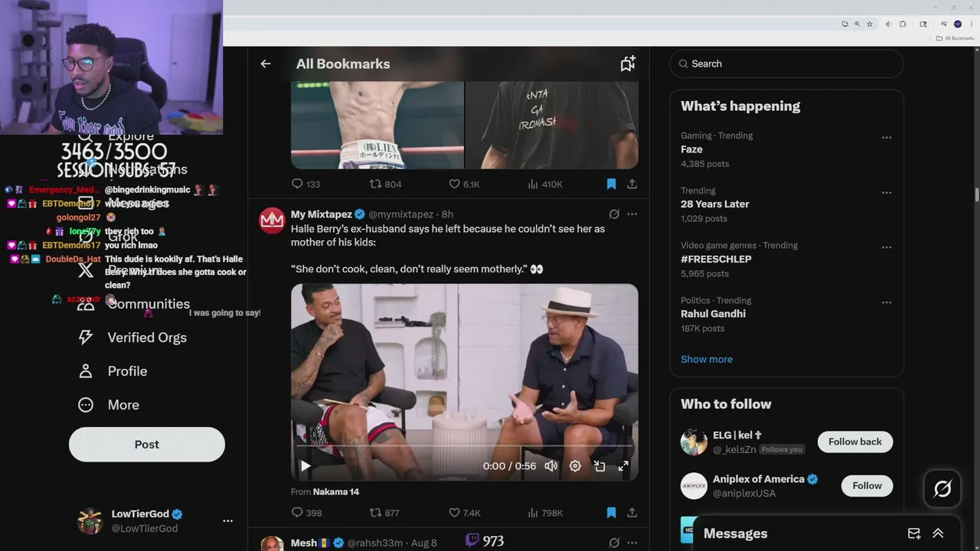Screen dimensions: 980x551
Task: Compose new message in Messages drawer
Action: pos(914,533)
